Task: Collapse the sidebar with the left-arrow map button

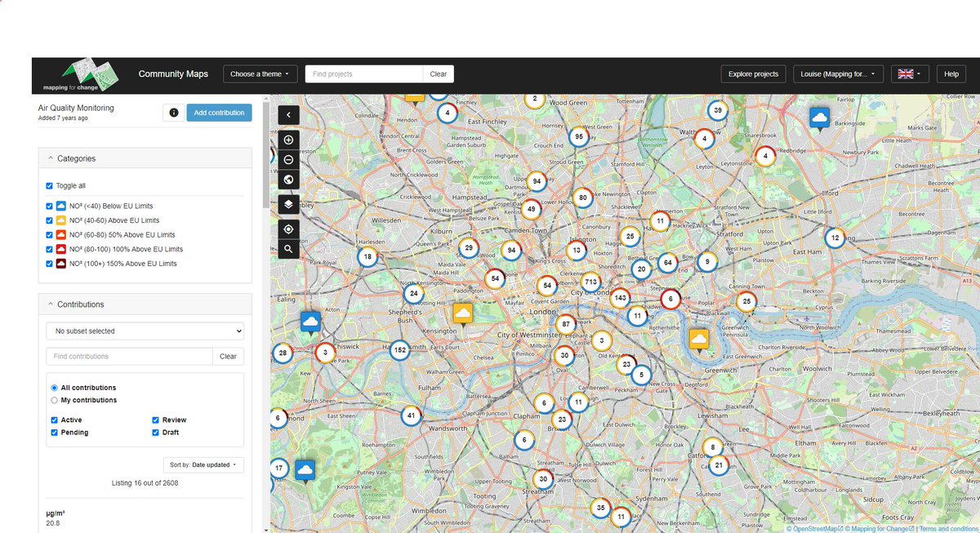Action: (289, 116)
